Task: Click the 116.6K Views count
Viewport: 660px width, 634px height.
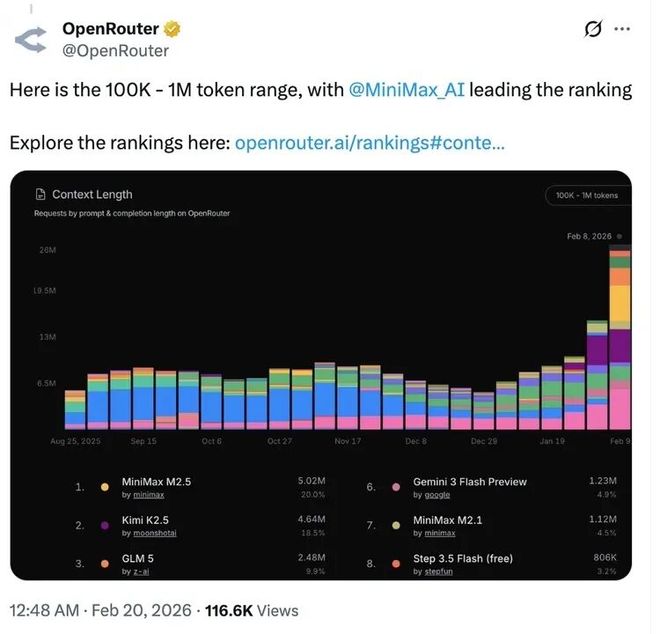Action: coord(250,610)
